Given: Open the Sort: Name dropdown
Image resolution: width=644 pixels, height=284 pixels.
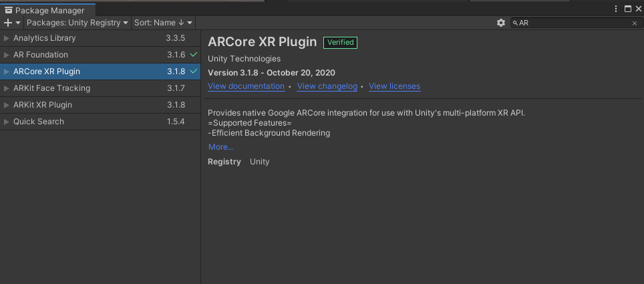Looking at the screenshot, I should 163,23.
